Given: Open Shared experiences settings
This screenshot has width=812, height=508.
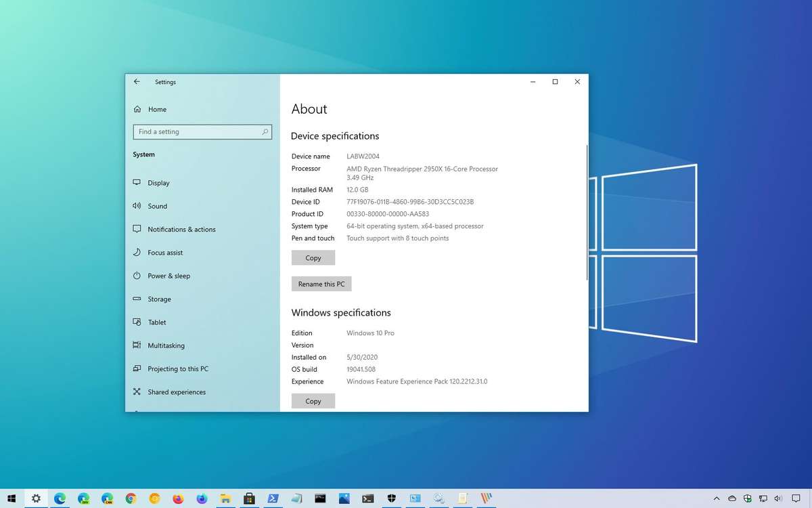Looking at the screenshot, I should (x=177, y=391).
